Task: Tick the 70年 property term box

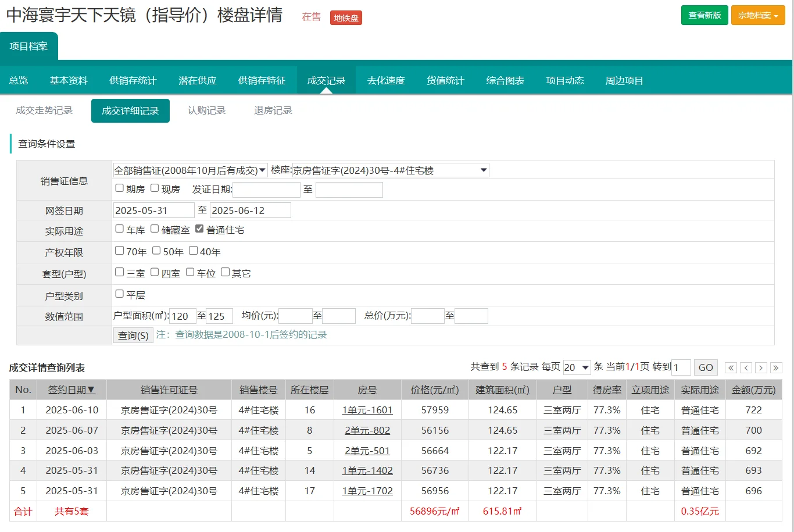Action: pyautogui.click(x=120, y=250)
